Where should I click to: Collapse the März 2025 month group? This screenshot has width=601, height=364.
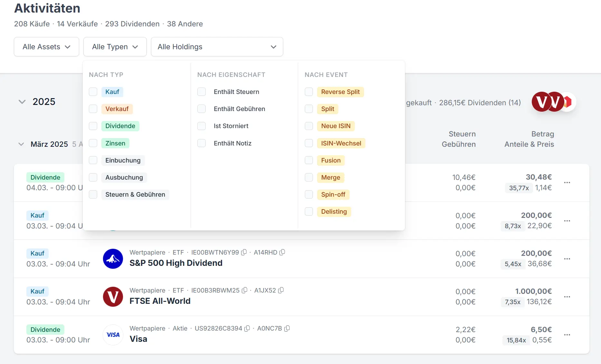(x=21, y=144)
